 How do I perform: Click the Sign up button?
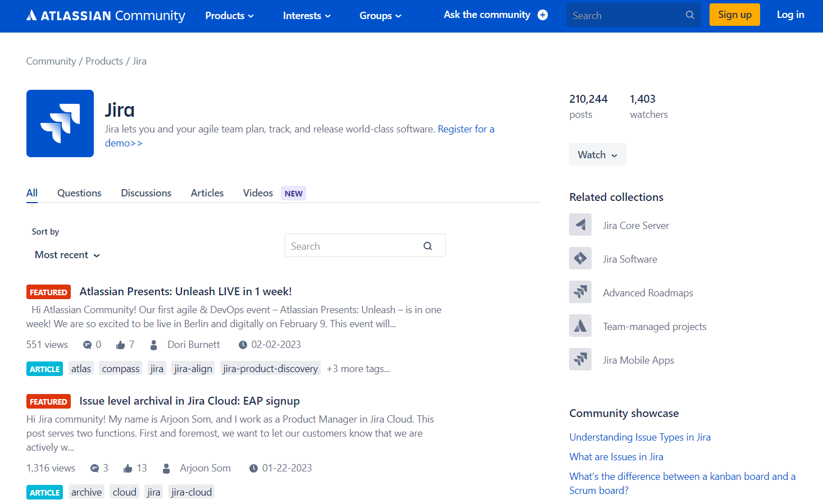[x=735, y=15]
